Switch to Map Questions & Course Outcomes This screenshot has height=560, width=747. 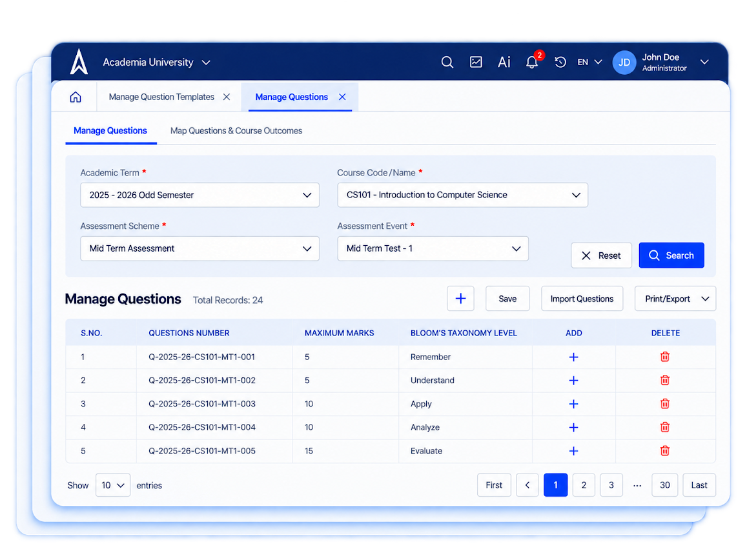(236, 130)
